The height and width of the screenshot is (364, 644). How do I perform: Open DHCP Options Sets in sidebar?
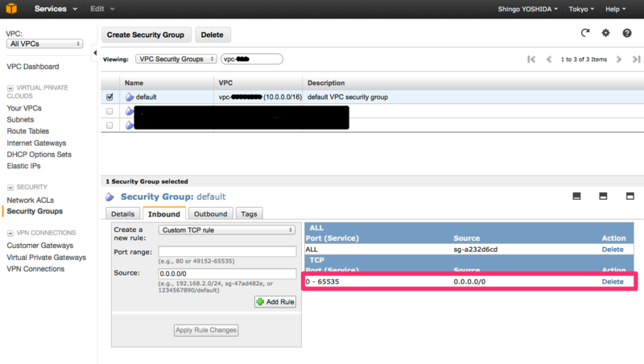coord(39,155)
